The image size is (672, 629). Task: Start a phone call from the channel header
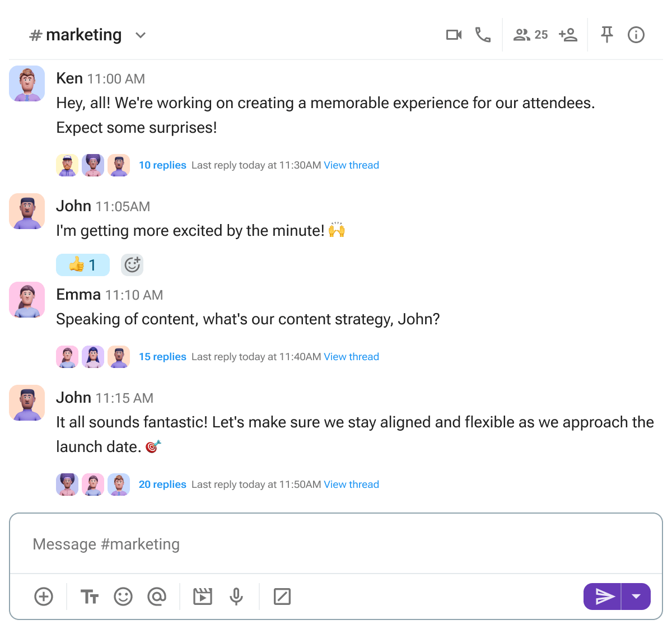[483, 34]
